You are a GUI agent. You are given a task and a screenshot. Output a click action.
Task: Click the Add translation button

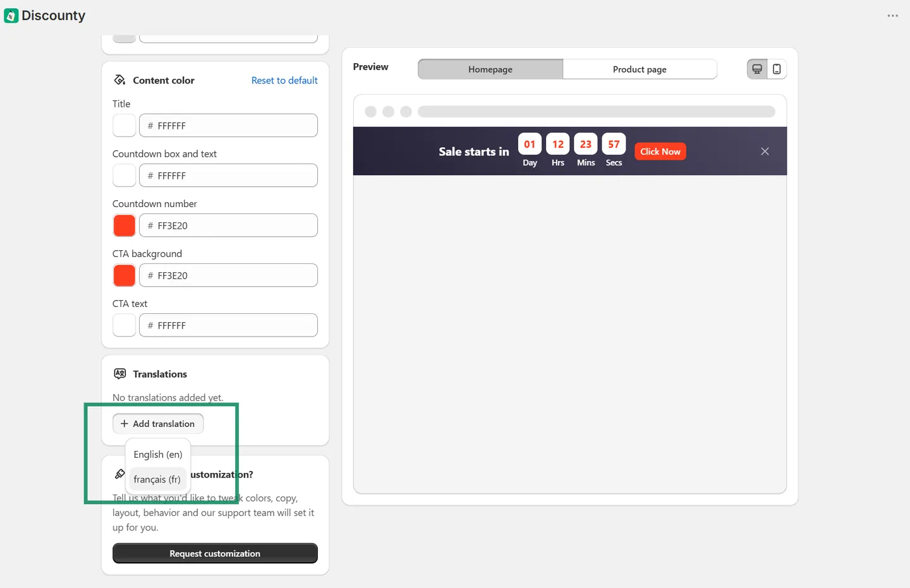tap(158, 424)
